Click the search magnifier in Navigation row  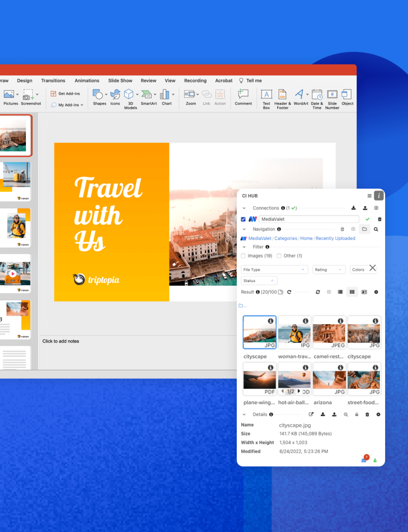click(376, 229)
